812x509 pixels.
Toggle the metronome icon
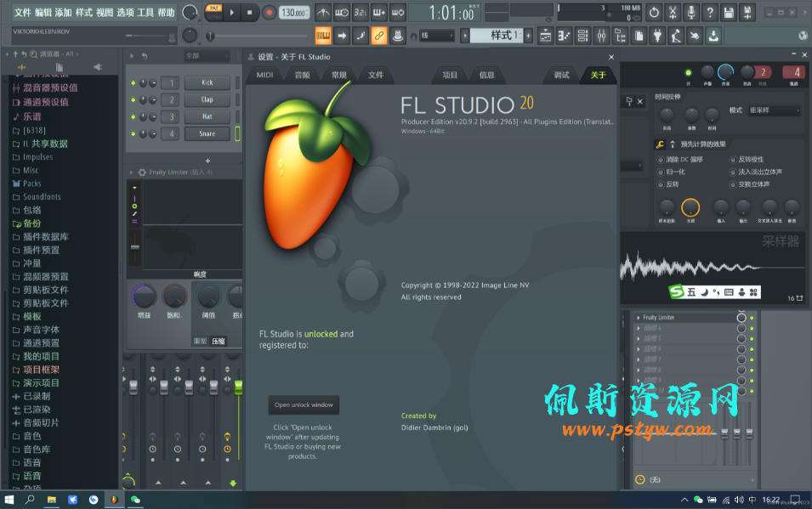[x=323, y=13]
